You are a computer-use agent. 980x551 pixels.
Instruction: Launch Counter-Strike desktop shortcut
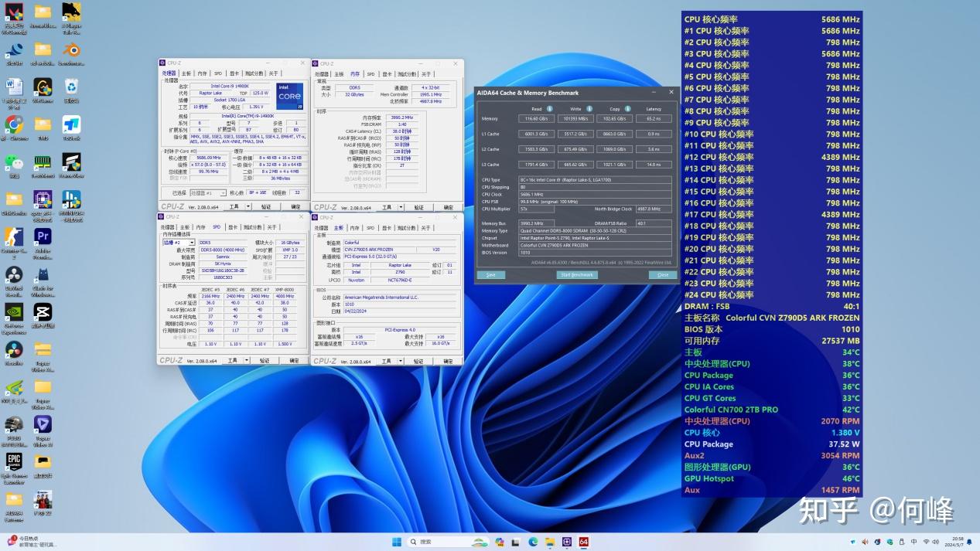pyautogui.click(x=14, y=237)
